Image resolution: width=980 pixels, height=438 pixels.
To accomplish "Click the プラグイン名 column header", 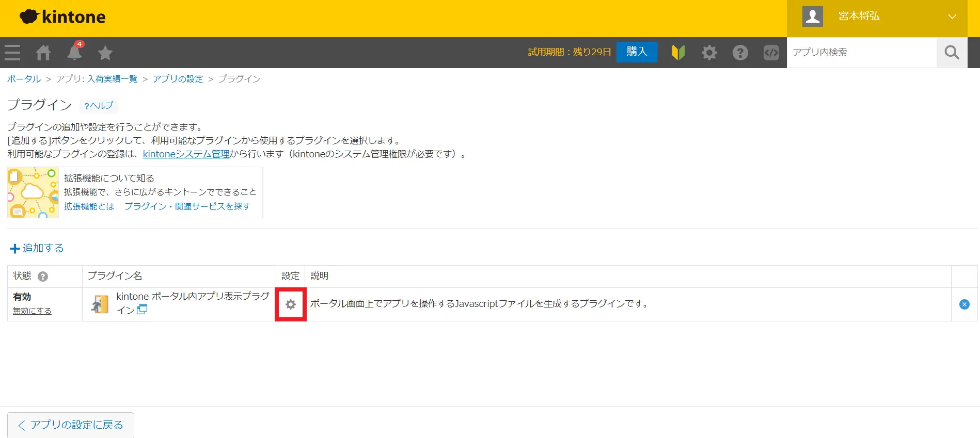I will coord(115,276).
